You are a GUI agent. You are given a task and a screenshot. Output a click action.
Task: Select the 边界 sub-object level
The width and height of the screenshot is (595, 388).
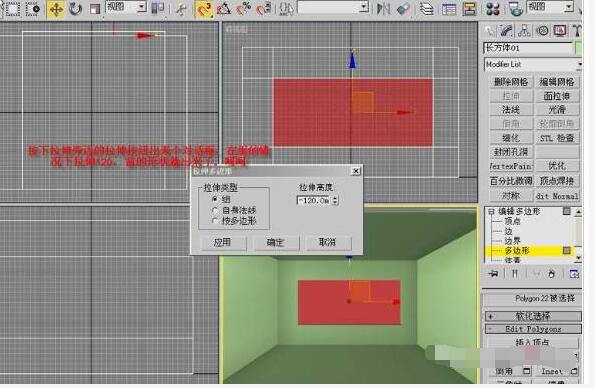tap(512, 241)
